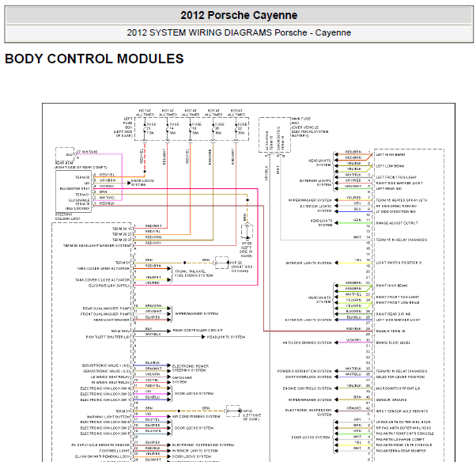476x462 pixels.
Task: Select the 'LIGHT SWITCH POSITION 0' label
Action: pyautogui.click(x=399, y=263)
